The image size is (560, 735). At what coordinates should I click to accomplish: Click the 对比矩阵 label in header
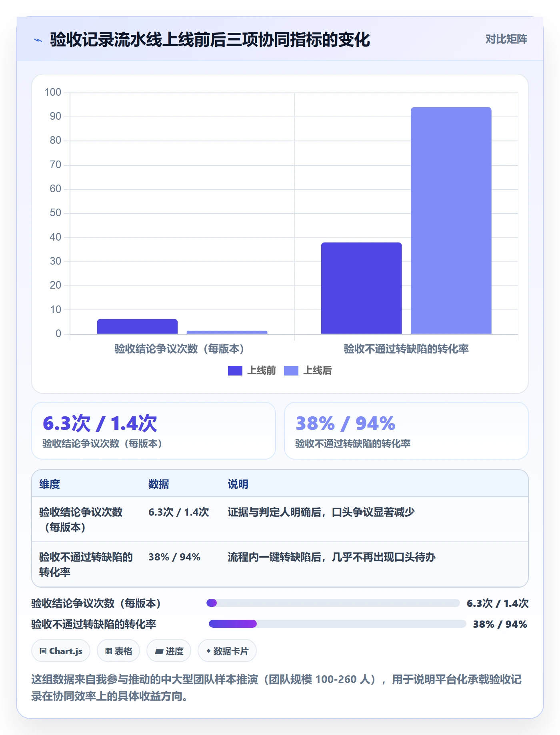pos(506,39)
